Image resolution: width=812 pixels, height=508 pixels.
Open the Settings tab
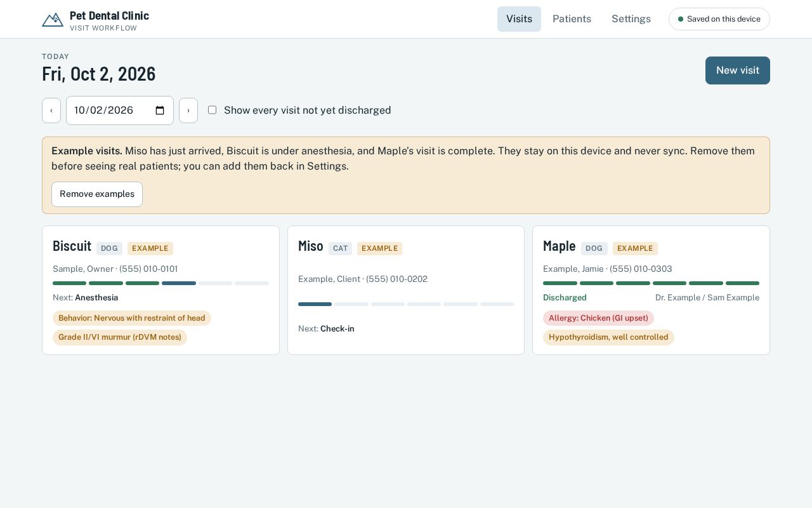click(631, 19)
